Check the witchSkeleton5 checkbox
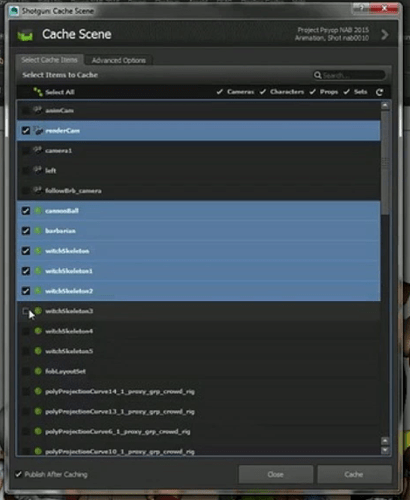 [26, 351]
